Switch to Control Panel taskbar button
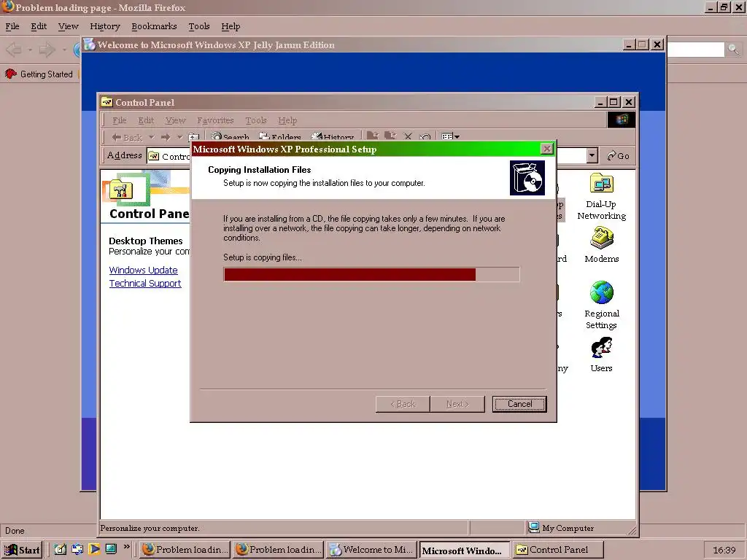 coord(558,550)
